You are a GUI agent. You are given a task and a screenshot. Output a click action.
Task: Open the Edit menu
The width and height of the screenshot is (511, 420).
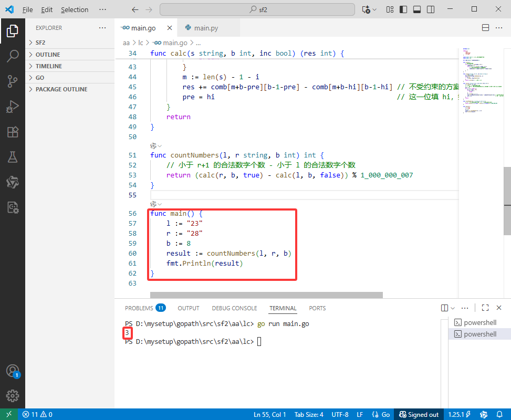[x=47, y=9]
